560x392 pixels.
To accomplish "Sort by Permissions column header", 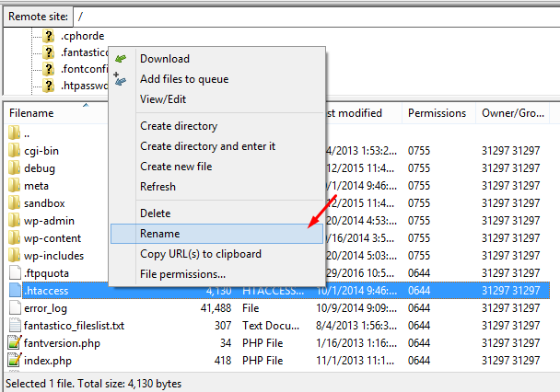I will point(437,113).
